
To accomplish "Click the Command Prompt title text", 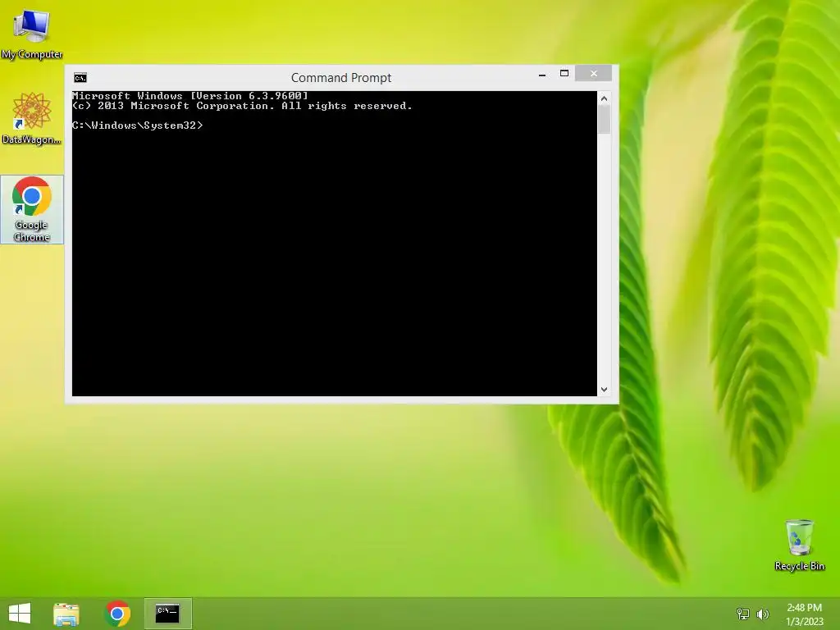I will pos(341,78).
